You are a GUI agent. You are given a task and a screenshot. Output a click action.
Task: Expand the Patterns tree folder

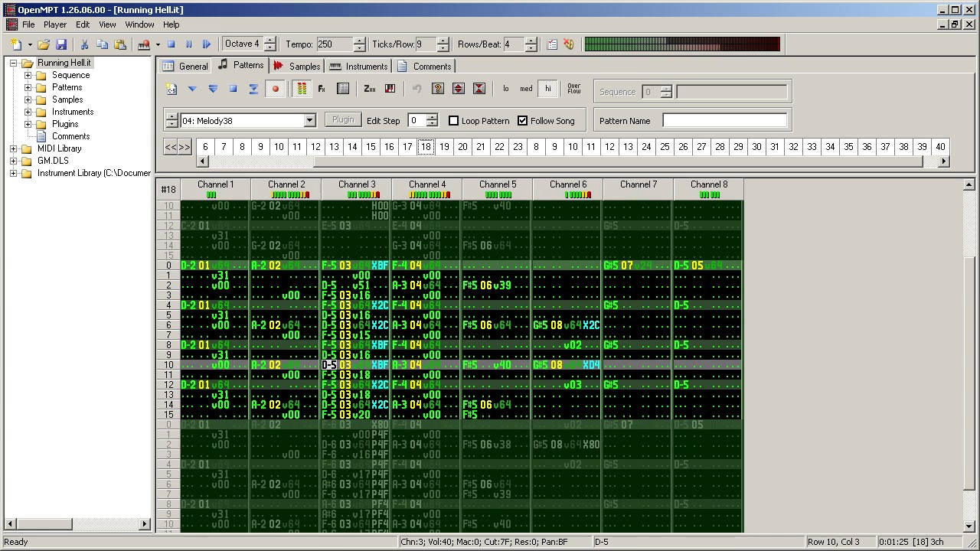28,87
